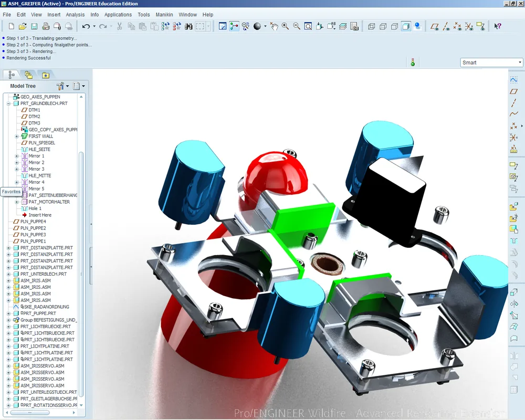Toggle Spin Center display icon

234,26
